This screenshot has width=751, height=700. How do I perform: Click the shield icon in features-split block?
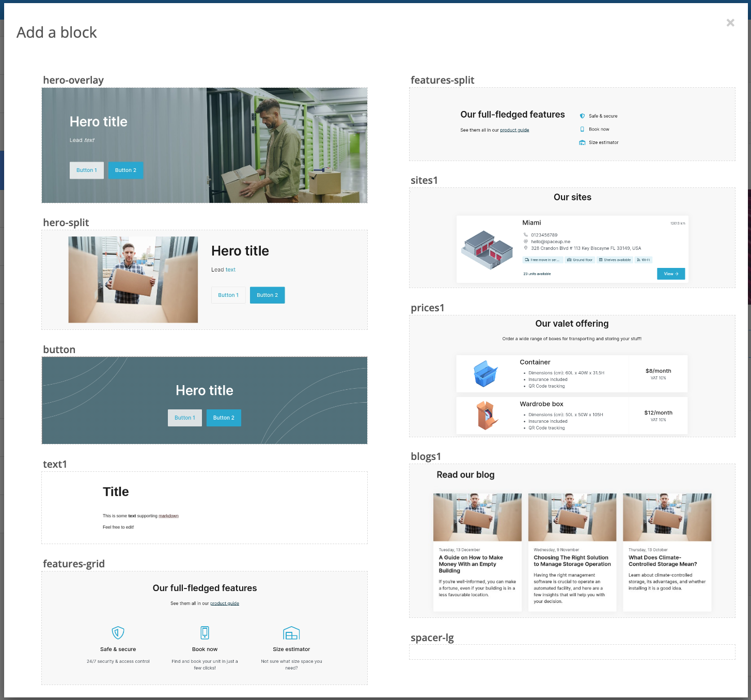tap(582, 116)
